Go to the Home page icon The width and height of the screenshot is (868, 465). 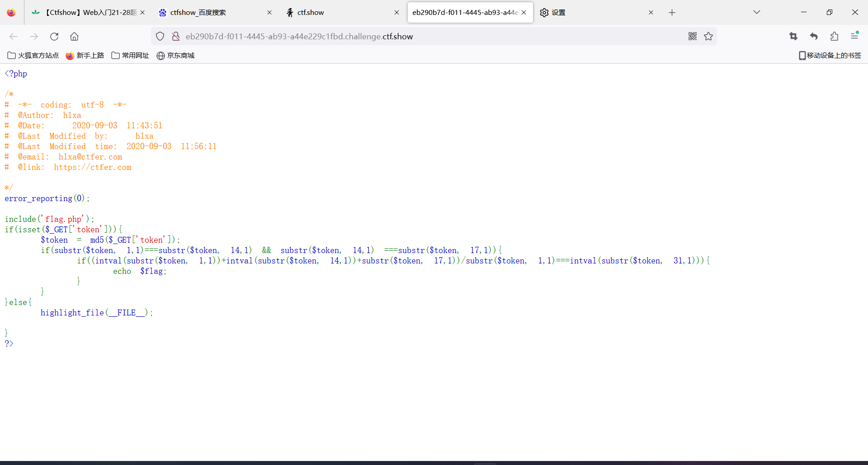(x=75, y=37)
